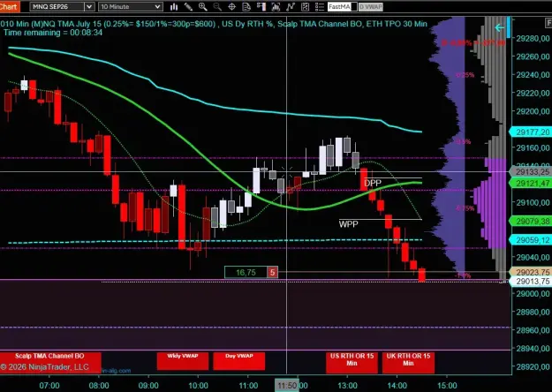Click the F button at top right corner

click(x=548, y=23)
